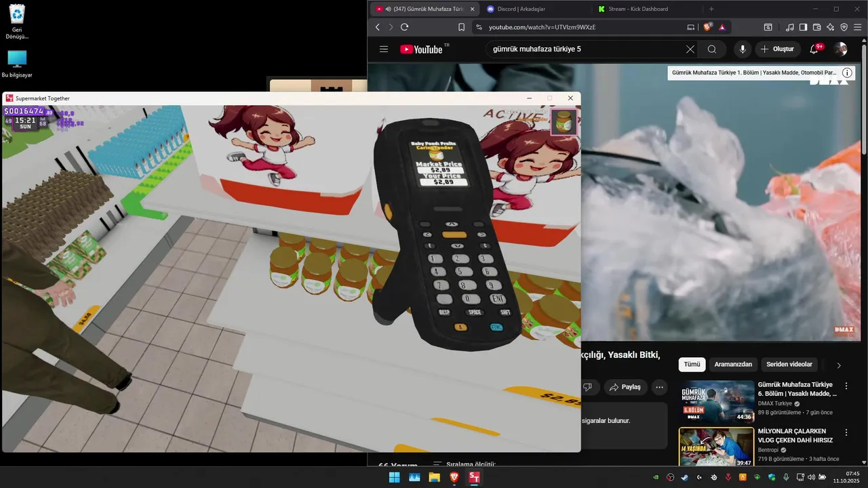868x488 pixels.
Task: Open MİLYONLAR ÇALARKEN video thumbnail
Action: point(717,447)
